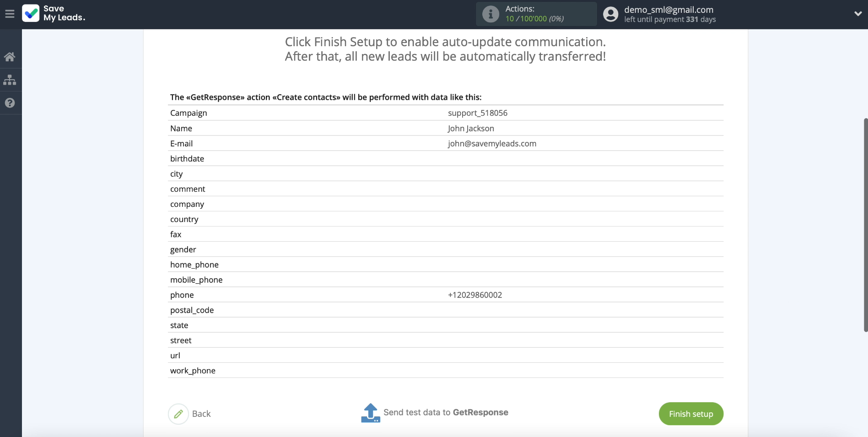Screen dimensions: 868x437
Task: Open connections sitemap icon in sidebar
Action: (x=10, y=80)
